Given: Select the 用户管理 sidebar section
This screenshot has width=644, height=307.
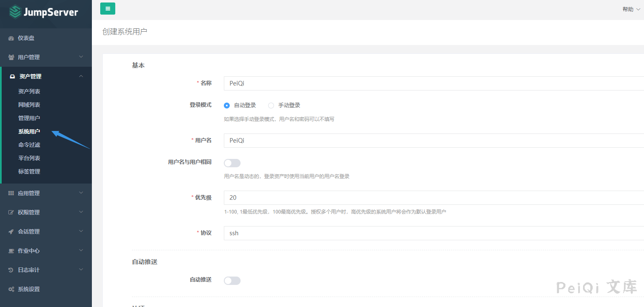Looking at the screenshot, I should (30, 57).
